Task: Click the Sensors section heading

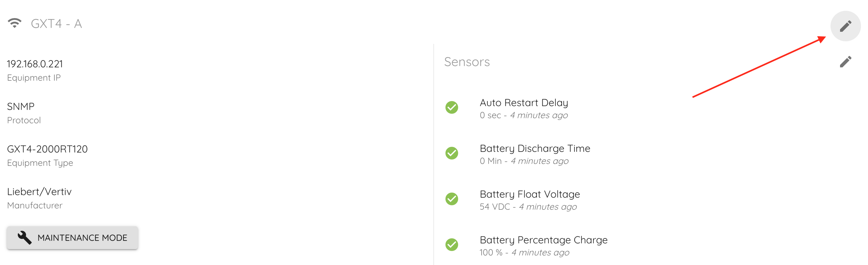Action: point(467,62)
